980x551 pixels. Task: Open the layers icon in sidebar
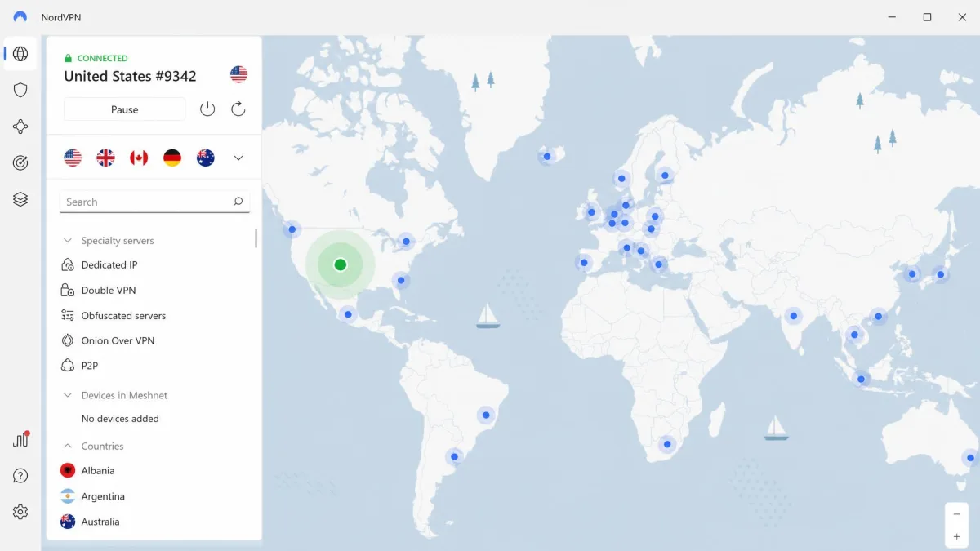pyautogui.click(x=20, y=199)
